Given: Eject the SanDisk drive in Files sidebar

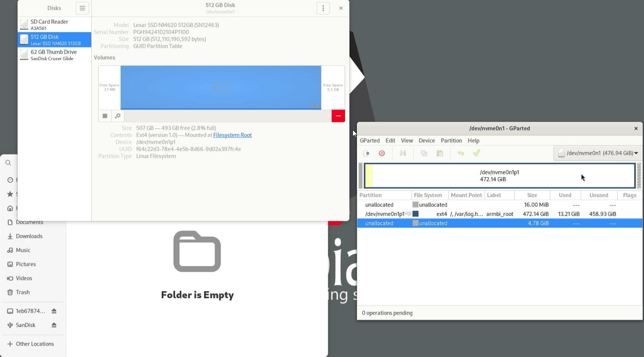Looking at the screenshot, I should (54, 325).
